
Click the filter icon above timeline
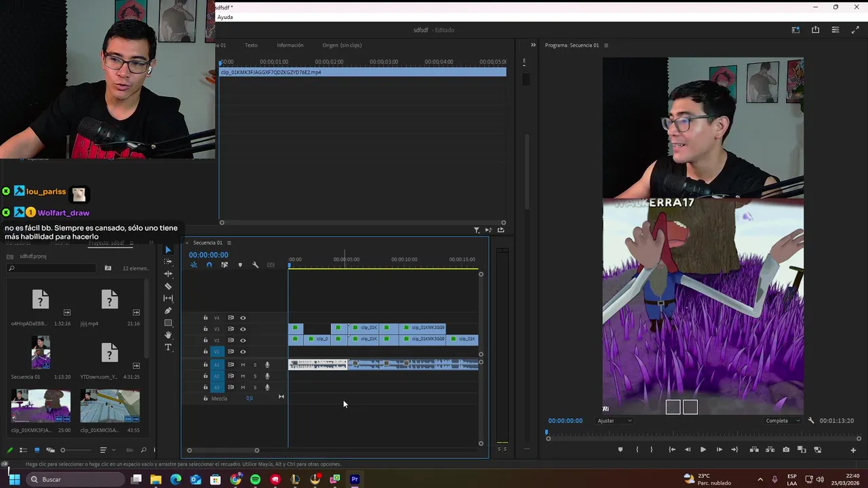pyautogui.click(x=476, y=230)
